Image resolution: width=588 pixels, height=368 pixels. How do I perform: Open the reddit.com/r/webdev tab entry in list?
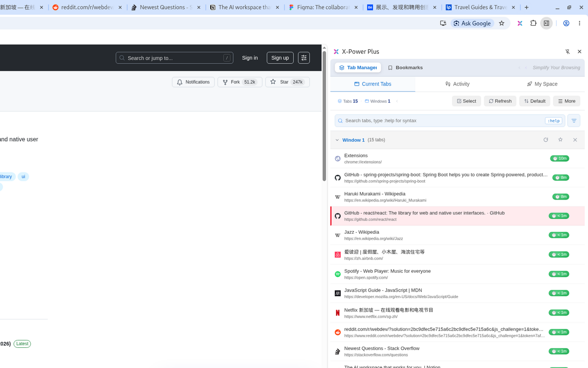point(457,332)
